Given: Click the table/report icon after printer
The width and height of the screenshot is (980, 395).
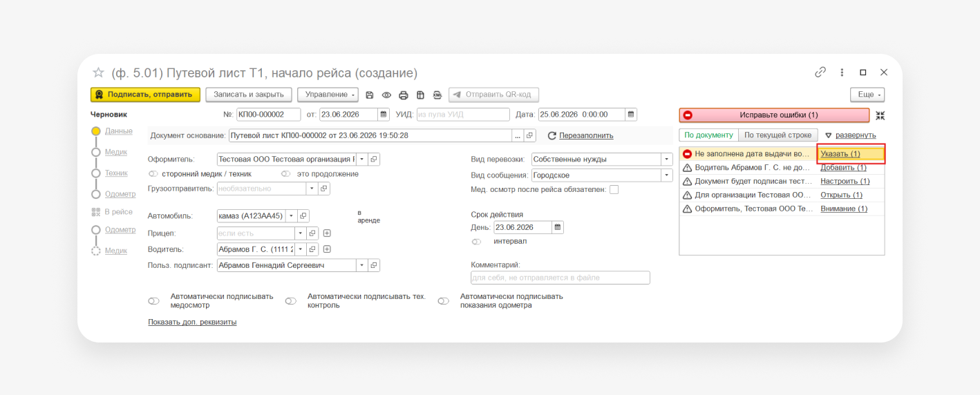Looking at the screenshot, I should click(420, 95).
